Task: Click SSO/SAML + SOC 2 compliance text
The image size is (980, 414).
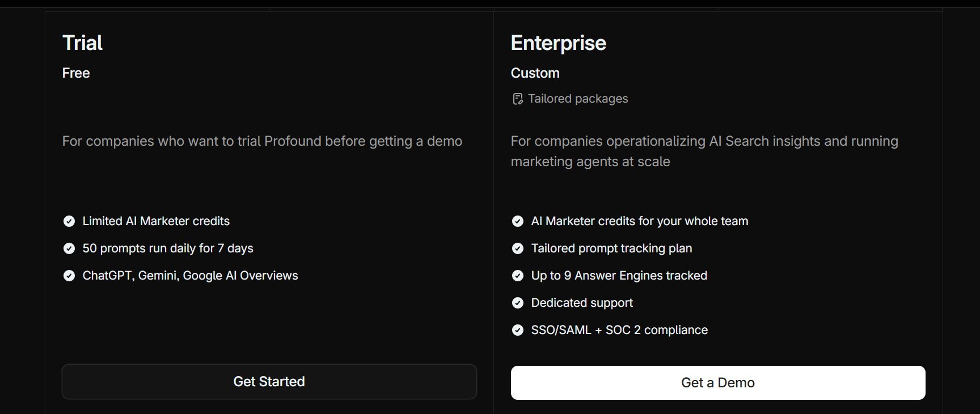Action: pos(619,330)
